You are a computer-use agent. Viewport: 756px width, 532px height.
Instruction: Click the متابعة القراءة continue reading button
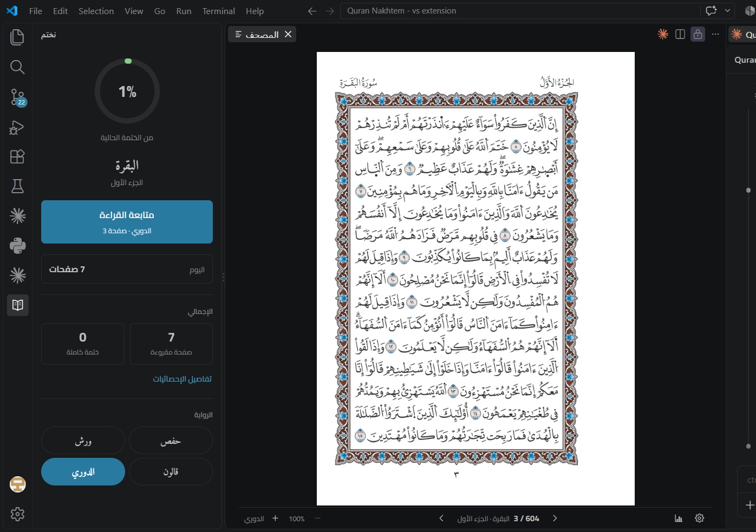click(x=127, y=222)
